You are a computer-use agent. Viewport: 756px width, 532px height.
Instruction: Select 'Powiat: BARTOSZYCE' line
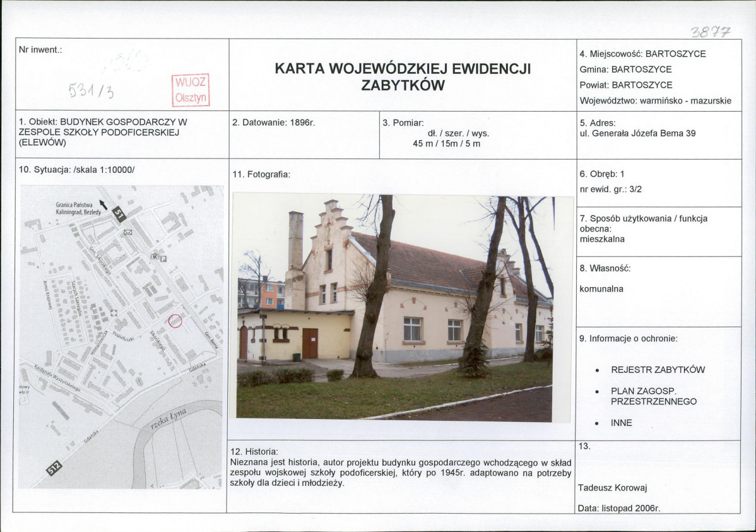click(x=626, y=85)
